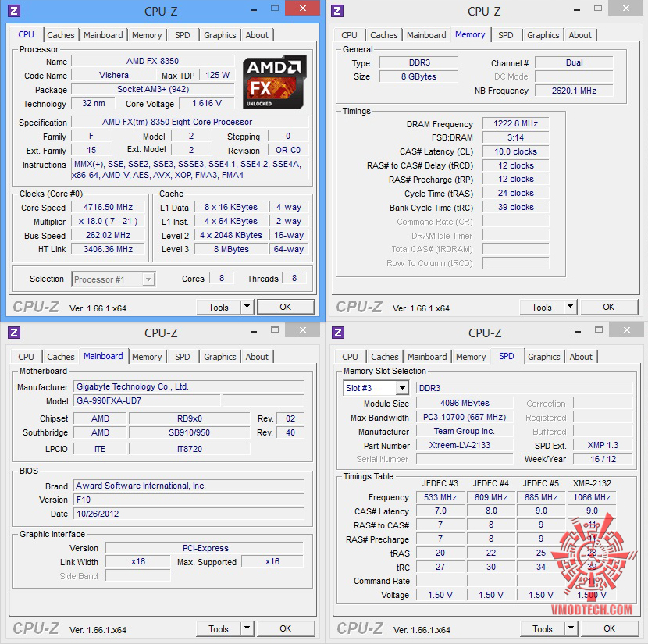
Task: Click the FSB:DRAM ratio 3:14
Action: [x=515, y=137]
